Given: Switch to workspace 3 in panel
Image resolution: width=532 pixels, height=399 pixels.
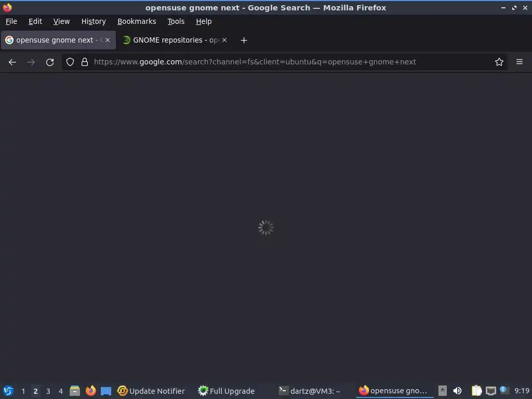Looking at the screenshot, I should click(x=48, y=391).
